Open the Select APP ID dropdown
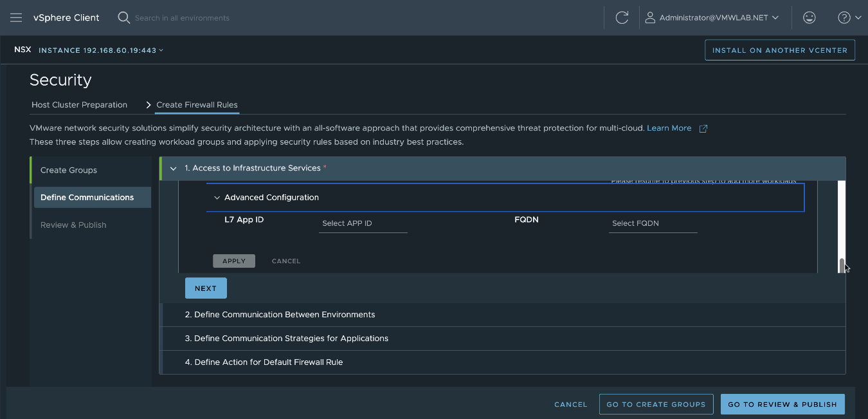 (363, 223)
